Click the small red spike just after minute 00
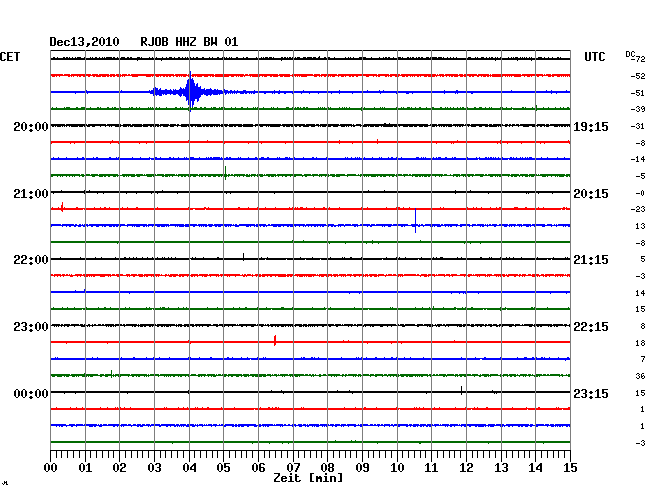This screenshot has height=494, width=650. pyautogui.click(x=62, y=207)
